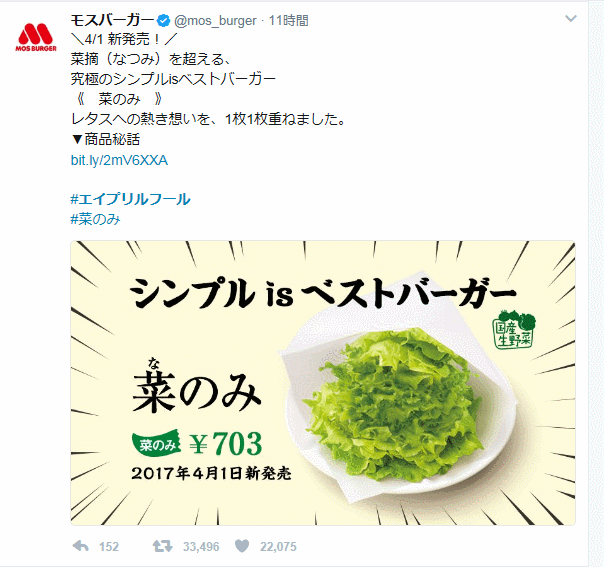Click the ¥703 price in image
Image resolution: width=604 pixels, height=567 pixels.
(x=226, y=443)
